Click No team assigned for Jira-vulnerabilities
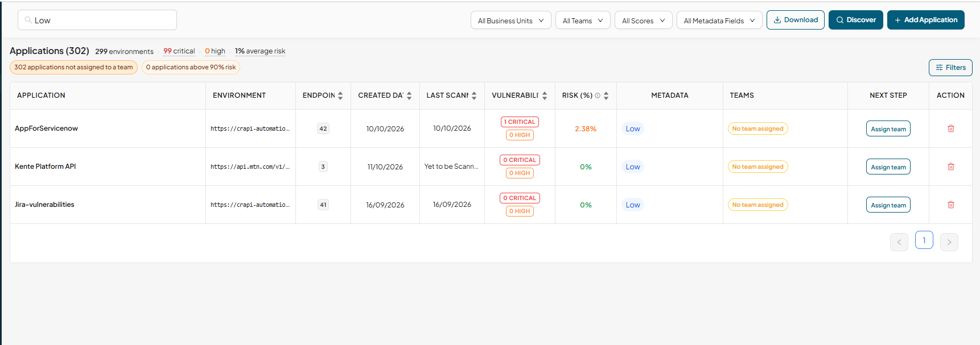Image resolution: width=980 pixels, height=345 pixels. click(x=757, y=205)
